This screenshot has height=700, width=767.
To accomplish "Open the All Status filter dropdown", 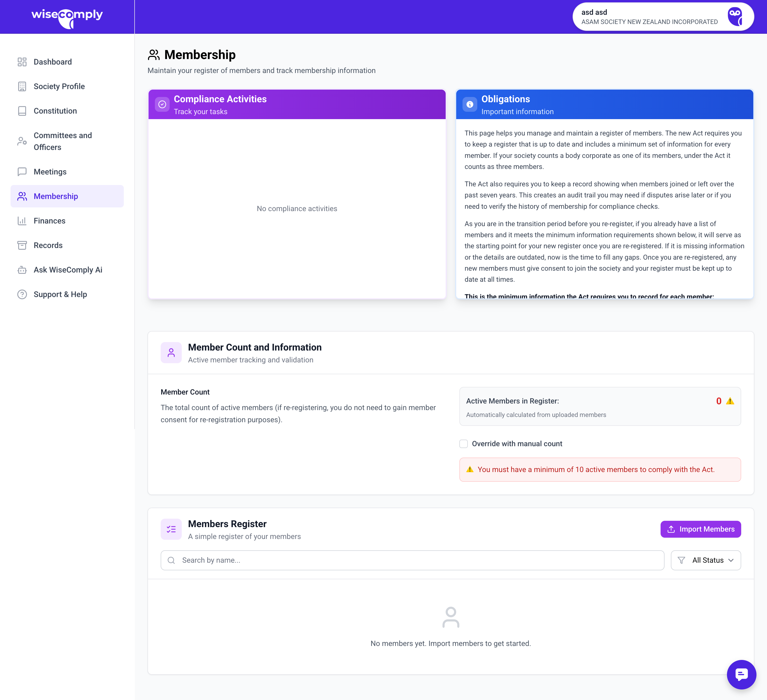I will click(706, 560).
